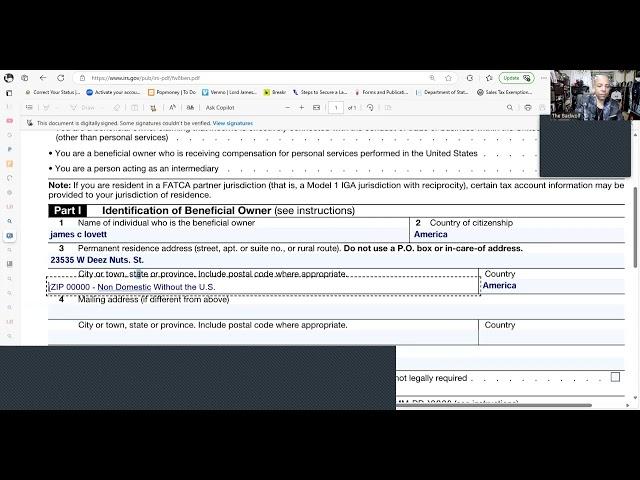Click the empty Mailing address field
640x480 pixels.
tap(262, 311)
